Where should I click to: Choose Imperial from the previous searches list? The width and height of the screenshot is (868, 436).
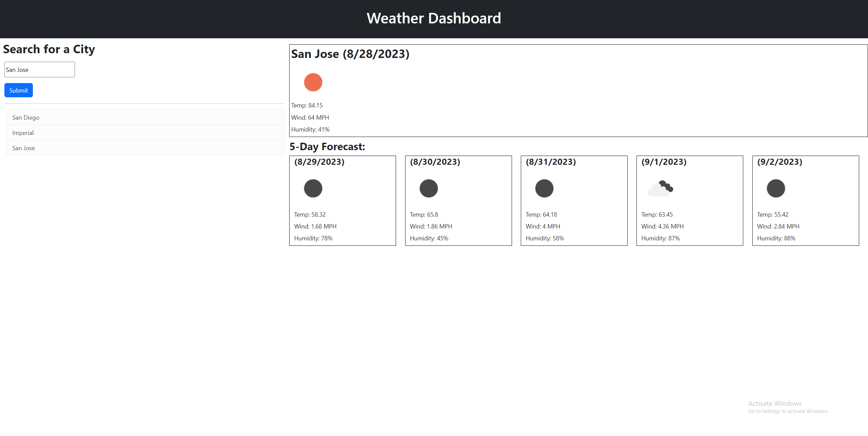pos(23,133)
